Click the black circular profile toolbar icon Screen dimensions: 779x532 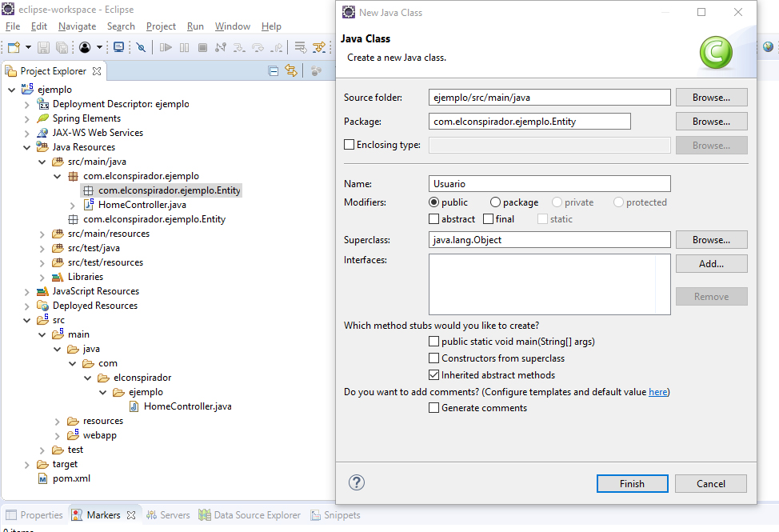click(85, 47)
